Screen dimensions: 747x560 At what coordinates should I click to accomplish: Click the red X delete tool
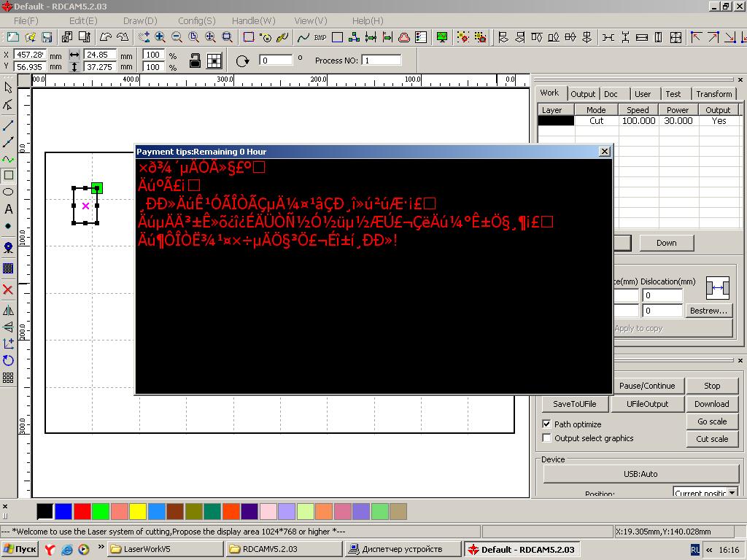(8, 289)
